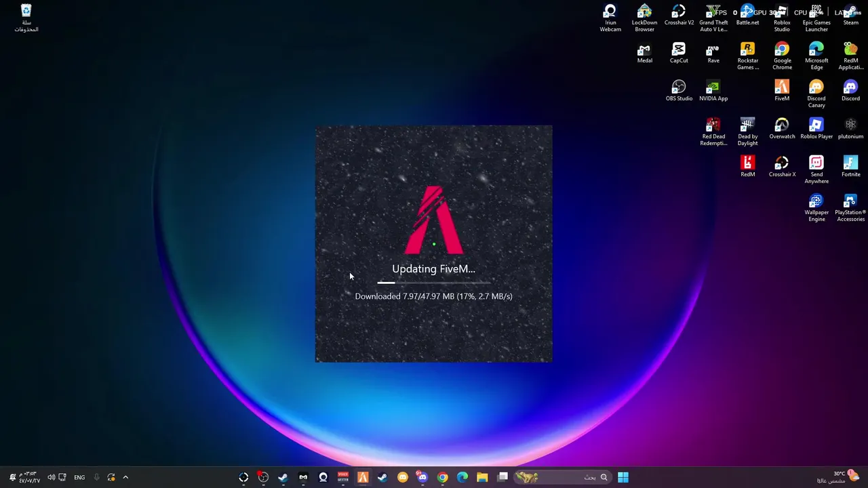Open Wallpaper Engine desktop shortcut

pyautogui.click(x=816, y=208)
